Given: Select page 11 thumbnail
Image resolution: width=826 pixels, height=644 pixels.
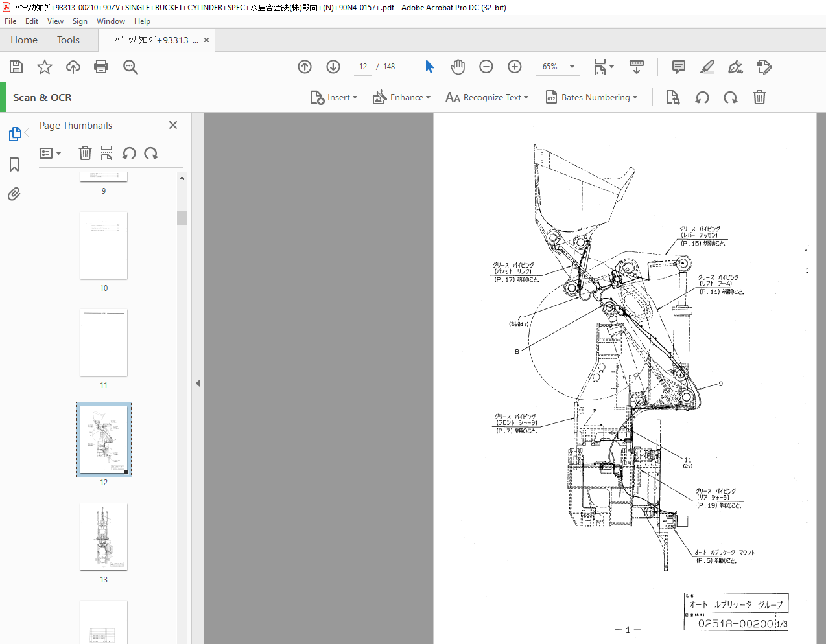Looking at the screenshot, I should coord(104,342).
